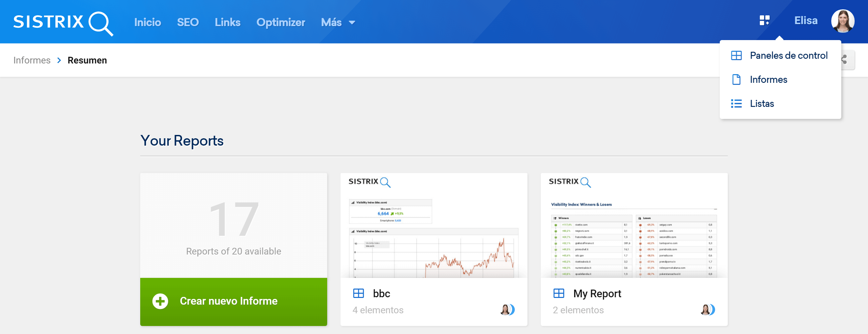Click the Informes breadcrumb link
The width and height of the screenshot is (868, 334).
32,60
